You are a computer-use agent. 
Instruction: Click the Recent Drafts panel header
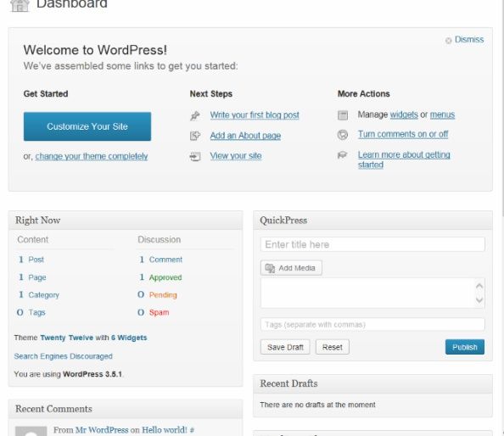[372, 383]
